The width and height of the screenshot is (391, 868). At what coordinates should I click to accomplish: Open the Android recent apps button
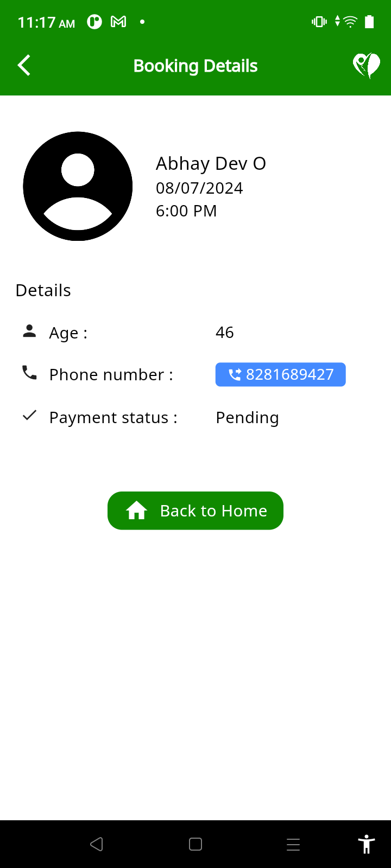pyautogui.click(x=293, y=844)
